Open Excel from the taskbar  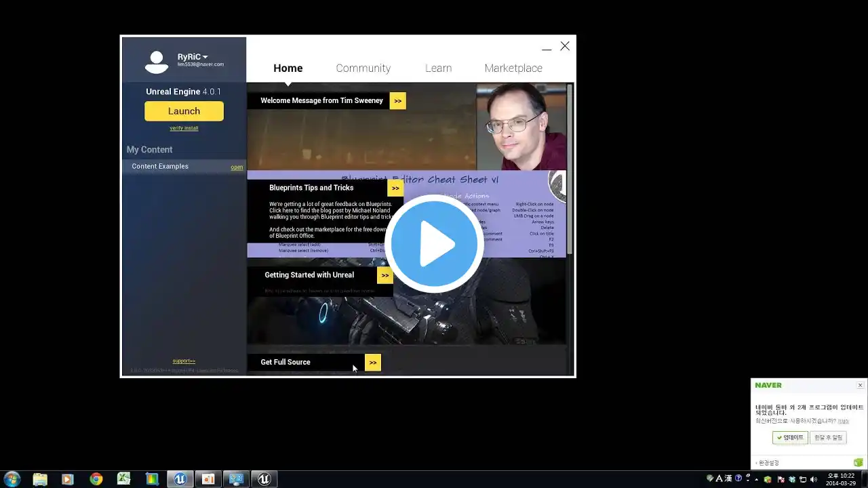point(123,479)
